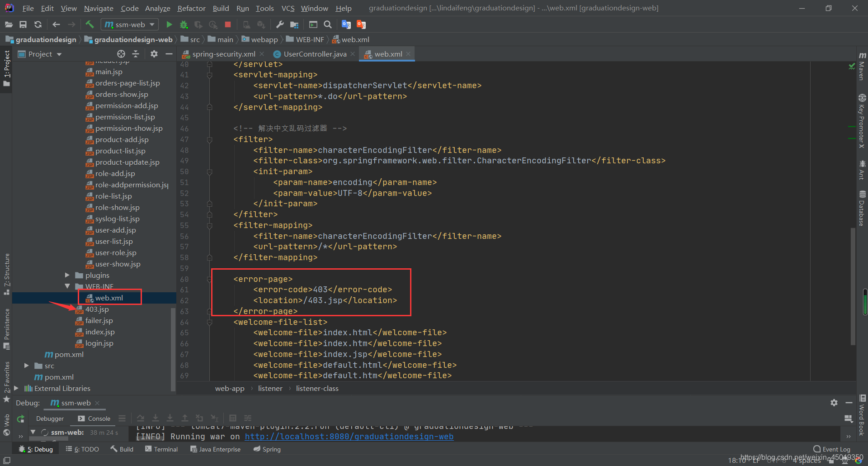The image size is (868, 466).
Task: Open the Spring tool window
Action: tap(267, 449)
